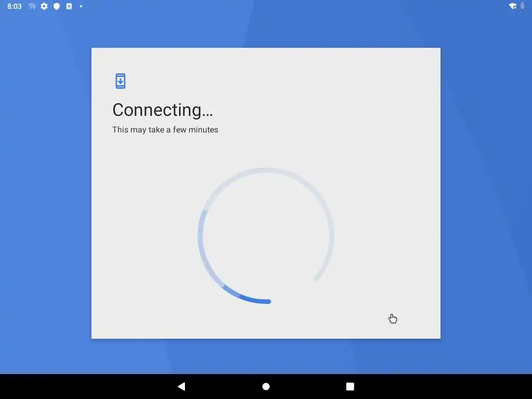Click the blue wallpaper left of setup card
This screenshot has height=399, width=532.
pyautogui.click(x=46, y=193)
